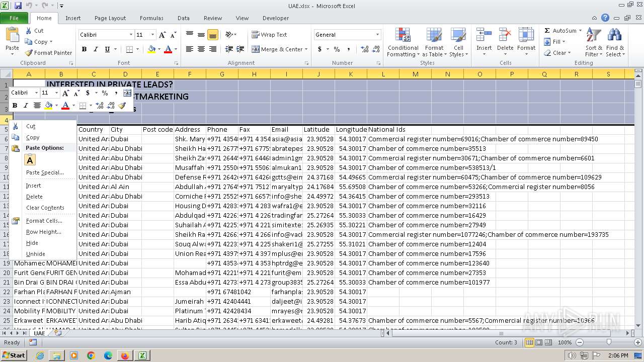Click Increase Decimal in the ribbon
Image resolution: width=644 pixels, height=362 pixels.
[365, 49]
